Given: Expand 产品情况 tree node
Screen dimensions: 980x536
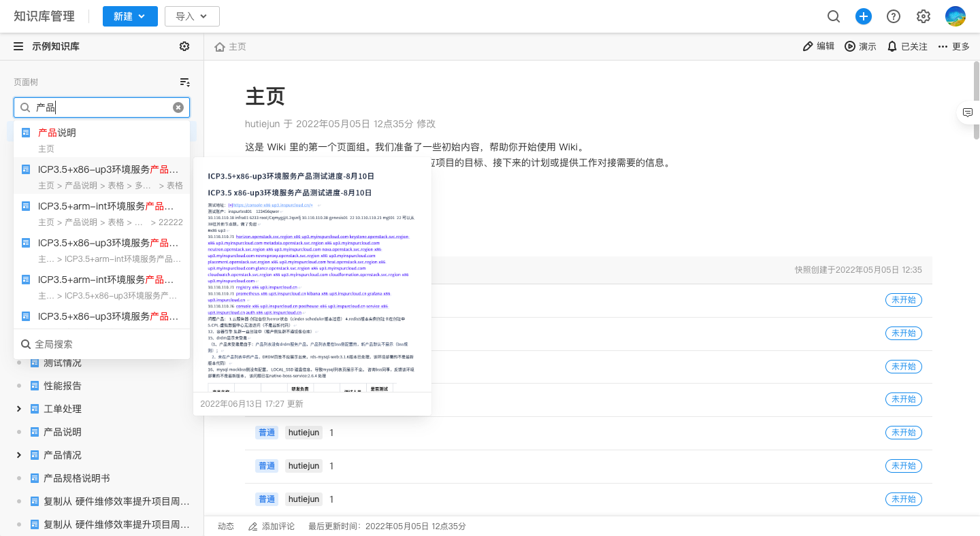Looking at the screenshot, I should [x=19, y=455].
